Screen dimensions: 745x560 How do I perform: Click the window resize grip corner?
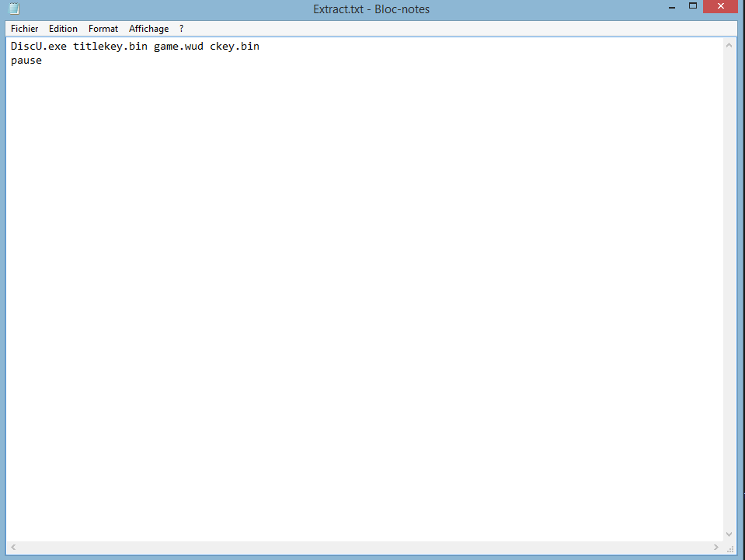(730, 548)
